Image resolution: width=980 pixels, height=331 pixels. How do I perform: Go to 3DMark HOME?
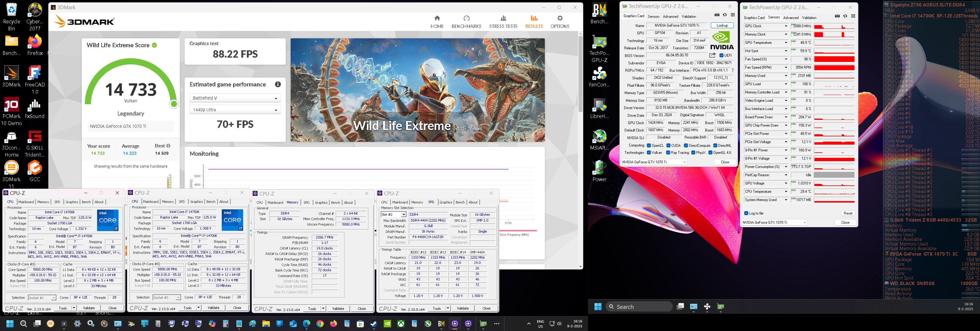pos(437,22)
